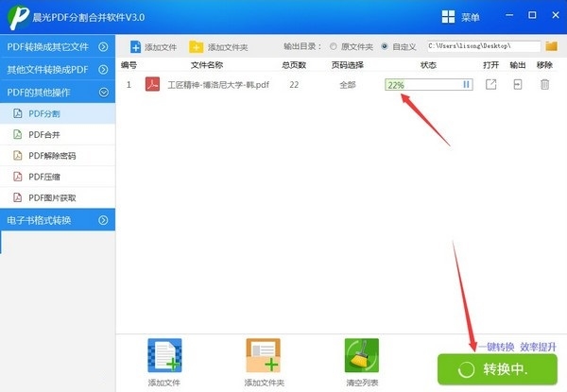
Task: Click the output path input field
Action: click(484, 46)
